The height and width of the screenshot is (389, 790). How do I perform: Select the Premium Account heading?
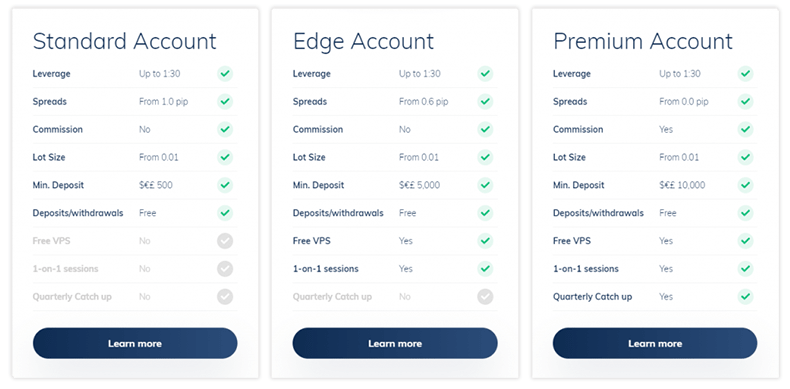[x=643, y=41]
